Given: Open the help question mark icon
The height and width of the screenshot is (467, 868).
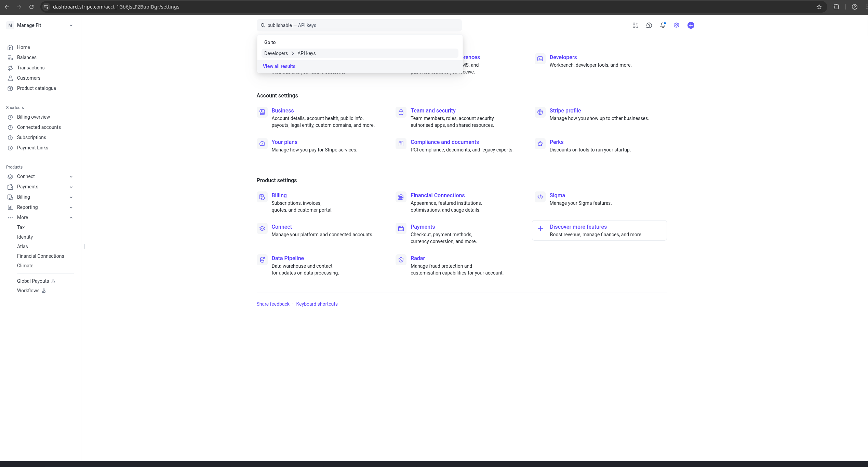Looking at the screenshot, I should click(x=649, y=25).
